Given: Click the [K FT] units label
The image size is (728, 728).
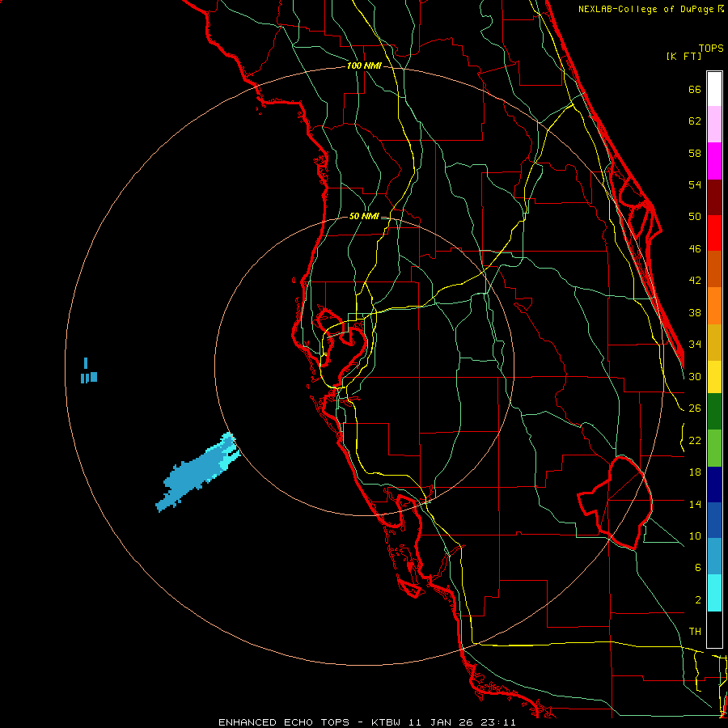Looking at the screenshot, I should tap(684, 56).
